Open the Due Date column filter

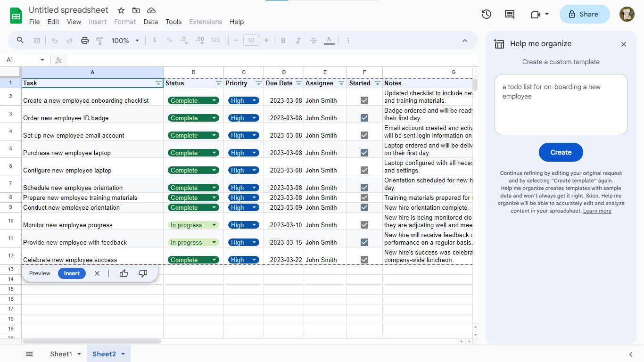tap(299, 83)
